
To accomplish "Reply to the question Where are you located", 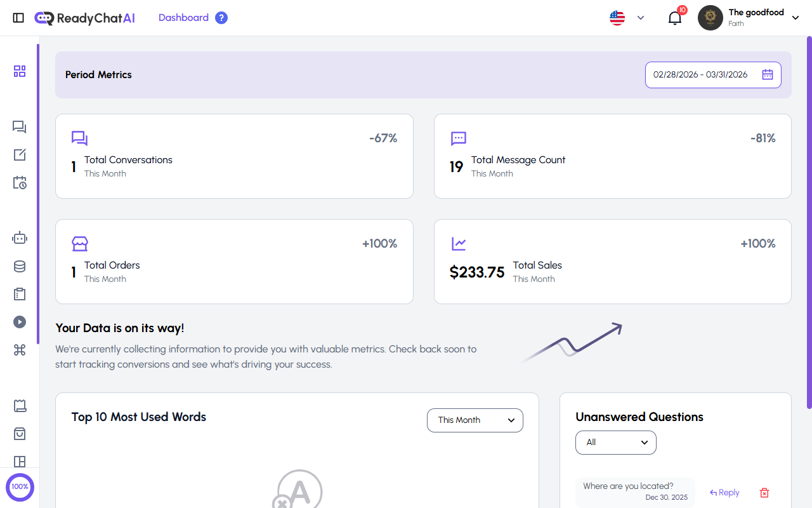I will pyautogui.click(x=724, y=492).
